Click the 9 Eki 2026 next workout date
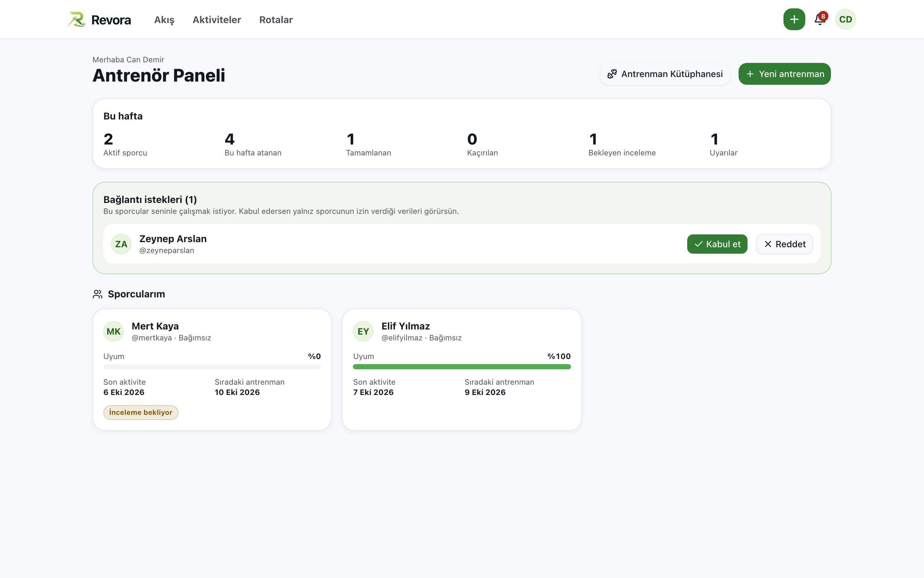The width and height of the screenshot is (924, 578). (485, 392)
